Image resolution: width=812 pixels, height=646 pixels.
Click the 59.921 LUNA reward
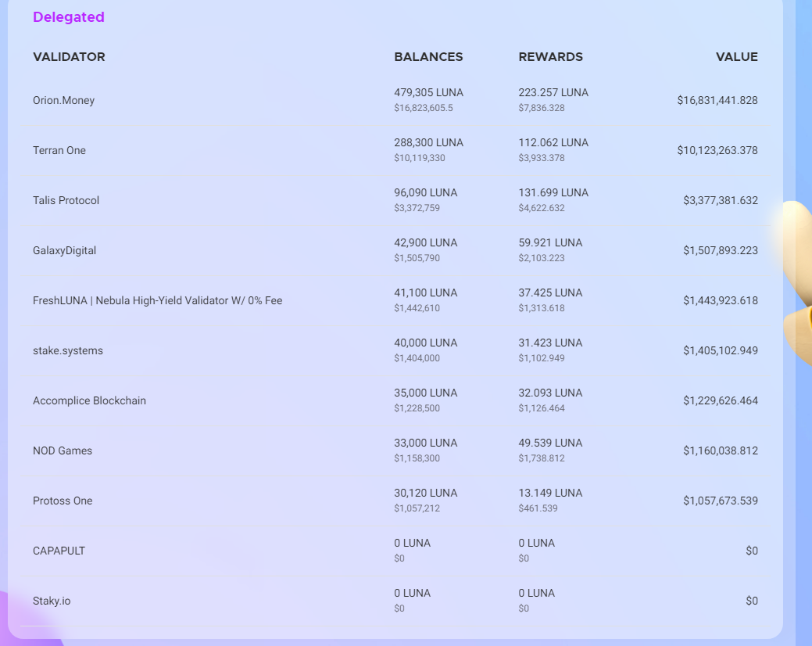[550, 243]
